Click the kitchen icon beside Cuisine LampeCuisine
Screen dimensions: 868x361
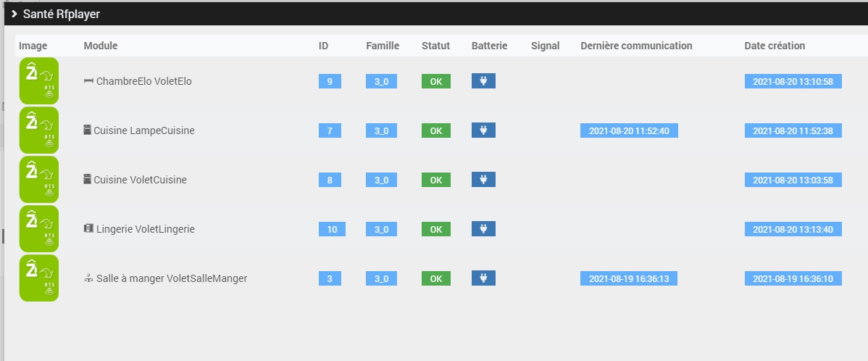click(x=88, y=130)
